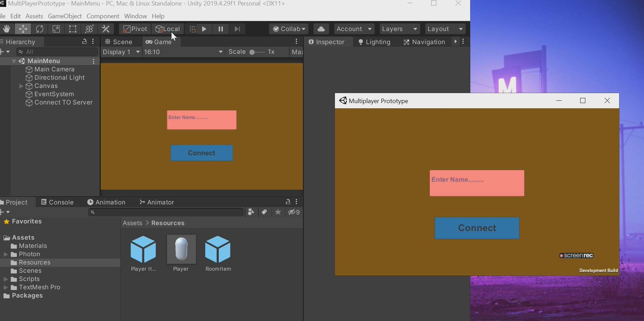
Task: Search by type icon in Project
Action: pyautogui.click(x=251, y=212)
